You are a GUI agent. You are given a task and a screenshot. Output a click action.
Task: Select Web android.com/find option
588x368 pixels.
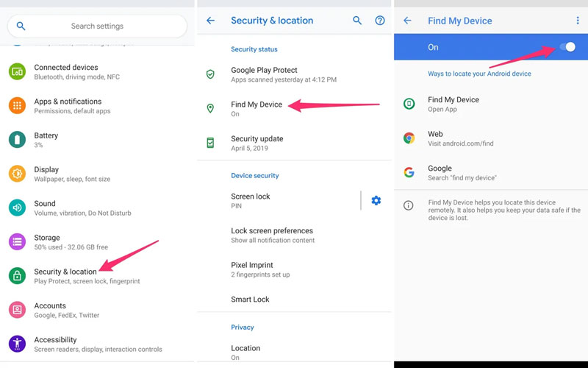point(460,138)
